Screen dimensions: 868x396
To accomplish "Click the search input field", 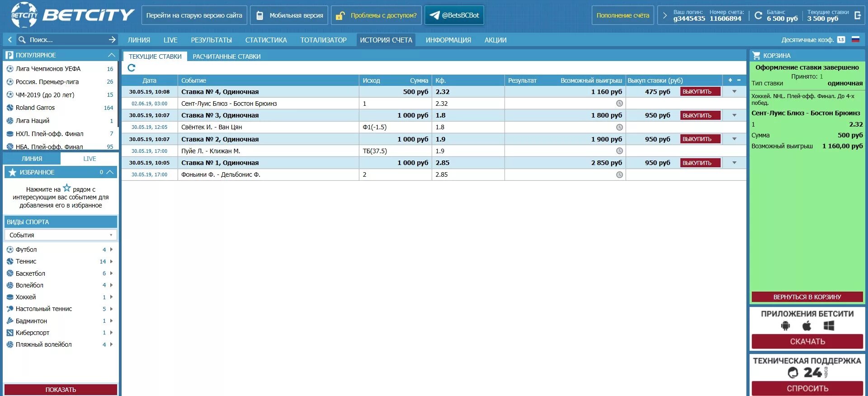I will pyautogui.click(x=67, y=40).
